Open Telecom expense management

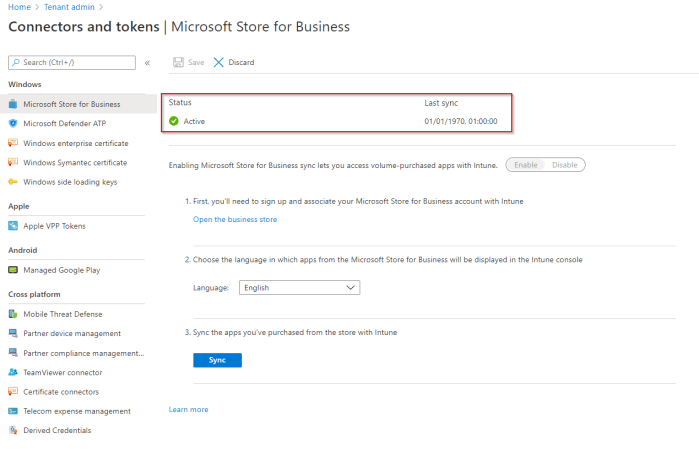click(77, 411)
